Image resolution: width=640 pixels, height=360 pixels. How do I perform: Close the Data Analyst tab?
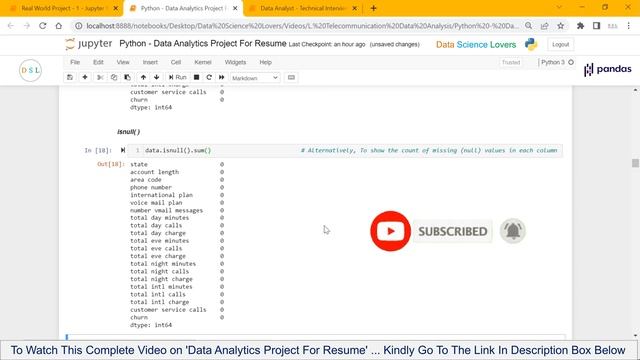[355, 8]
